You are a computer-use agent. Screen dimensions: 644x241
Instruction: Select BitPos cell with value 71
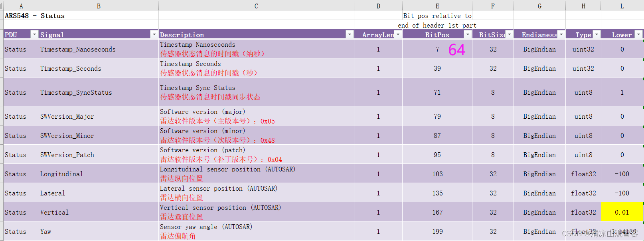[x=437, y=92]
